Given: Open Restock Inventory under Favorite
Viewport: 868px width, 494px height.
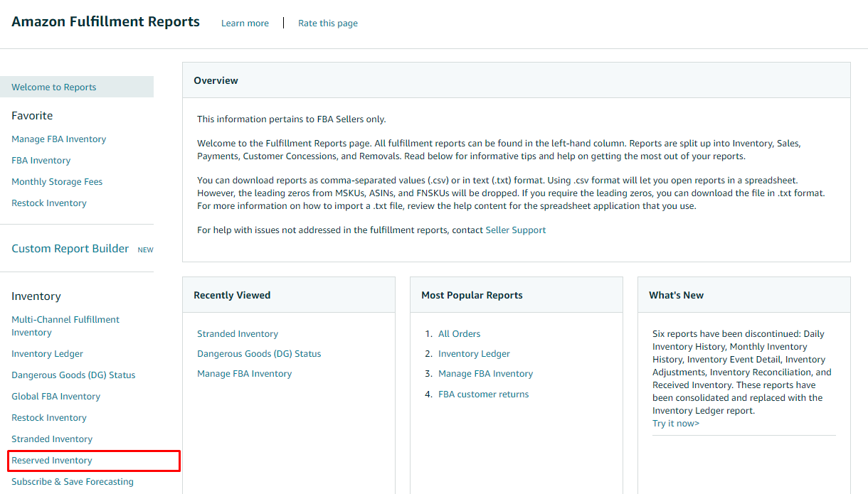Looking at the screenshot, I should coord(49,203).
